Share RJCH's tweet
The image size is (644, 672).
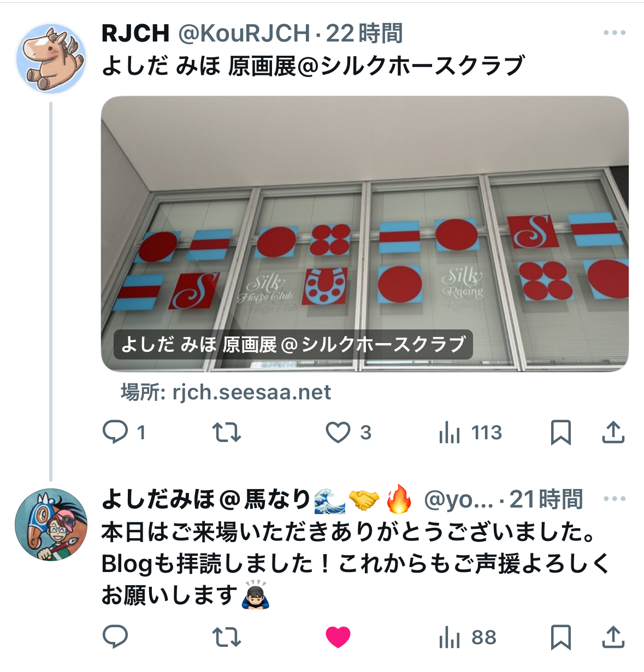(x=613, y=432)
